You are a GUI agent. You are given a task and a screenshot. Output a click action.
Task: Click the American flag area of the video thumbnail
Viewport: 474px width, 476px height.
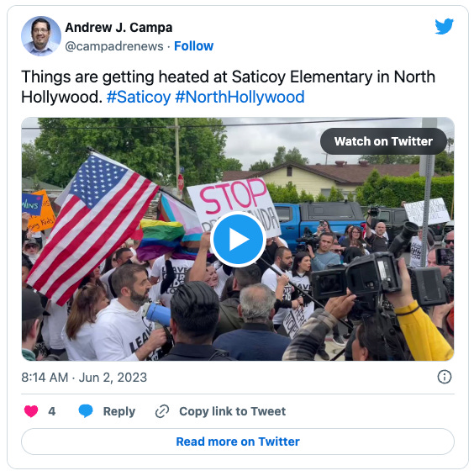coord(91,225)
